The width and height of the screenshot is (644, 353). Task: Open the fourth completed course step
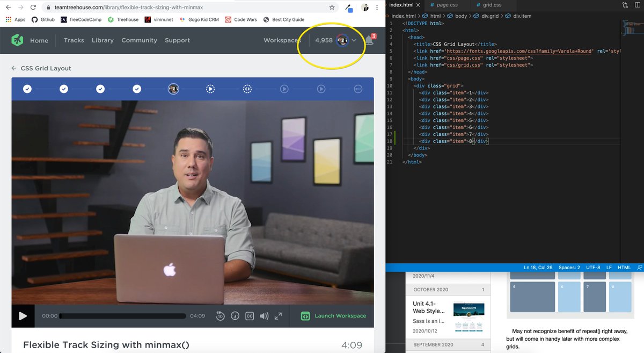137,89
